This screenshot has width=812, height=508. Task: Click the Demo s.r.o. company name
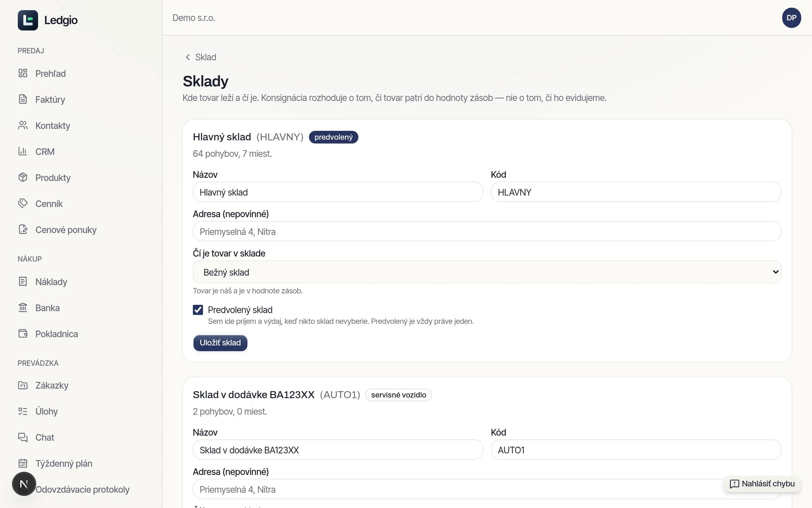coord(193,18)
